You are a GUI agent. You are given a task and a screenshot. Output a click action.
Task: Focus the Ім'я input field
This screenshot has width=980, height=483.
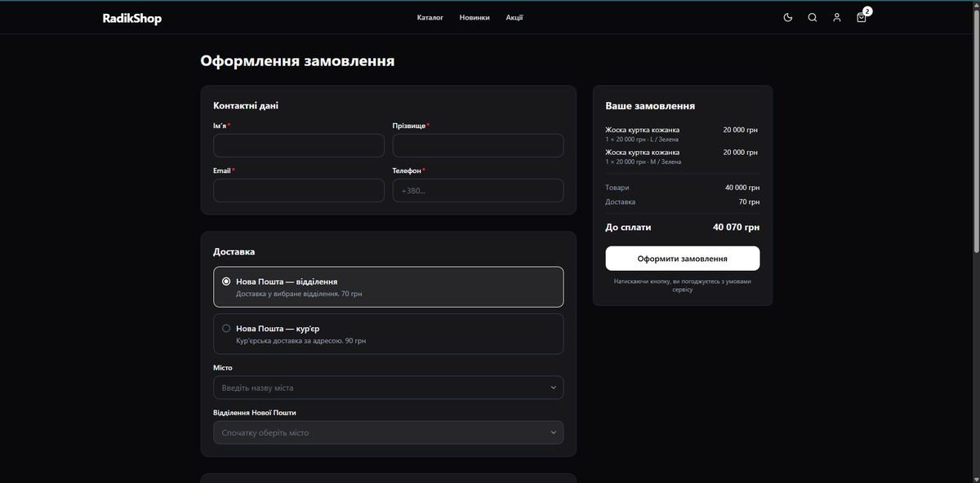coord(299,145)
